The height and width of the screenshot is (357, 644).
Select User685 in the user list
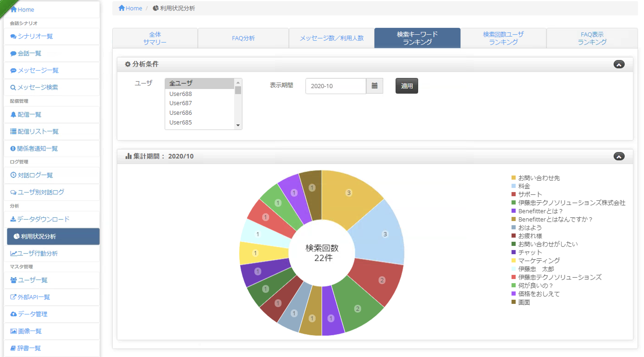pyautogui.click(x=199, y=123)
